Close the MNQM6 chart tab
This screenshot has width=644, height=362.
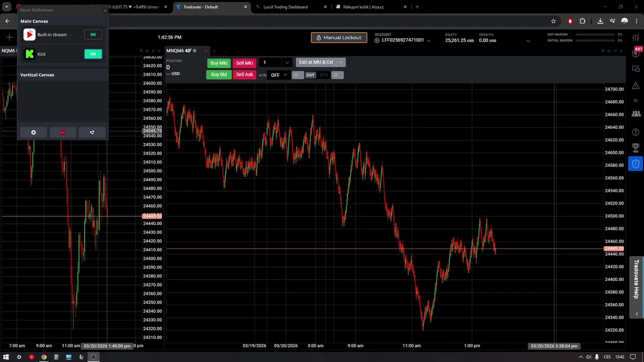[x=206, y=51]
